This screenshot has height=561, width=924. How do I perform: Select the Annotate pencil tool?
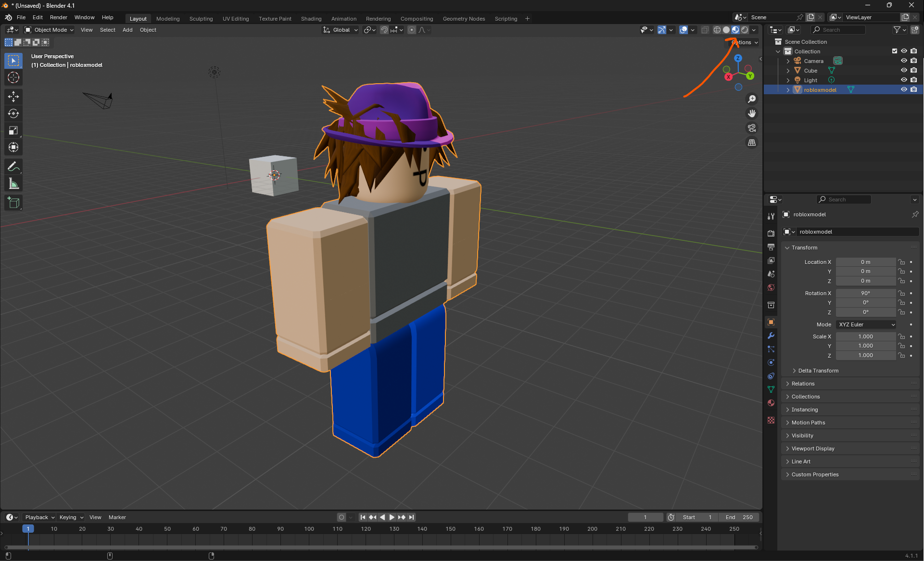pos(13,167)
